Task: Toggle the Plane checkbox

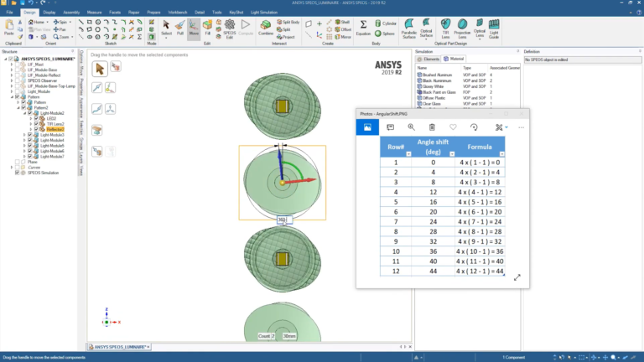Action: [x=18, y=162]
